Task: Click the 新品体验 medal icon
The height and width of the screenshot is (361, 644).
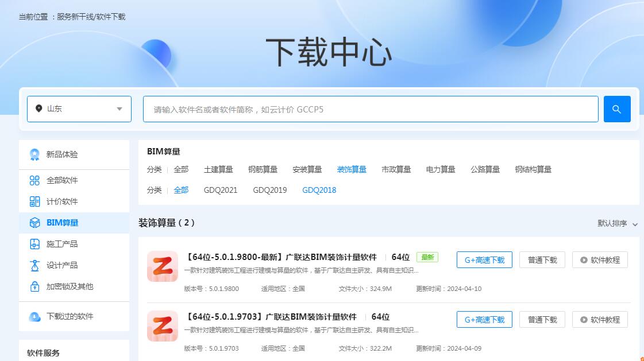Action: point(34,154)
